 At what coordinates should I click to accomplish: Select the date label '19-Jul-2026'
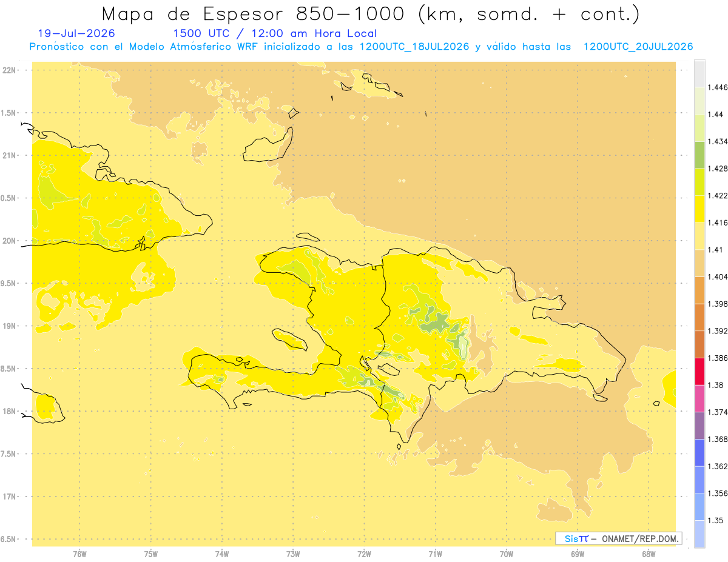[x=76, y=33]
